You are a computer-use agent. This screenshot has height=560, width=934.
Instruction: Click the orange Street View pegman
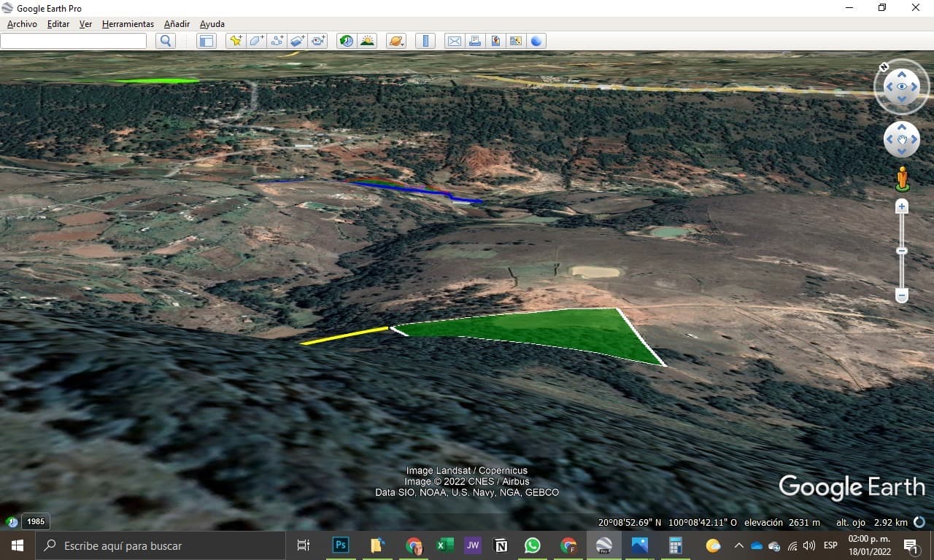click(x=902, y=179)
